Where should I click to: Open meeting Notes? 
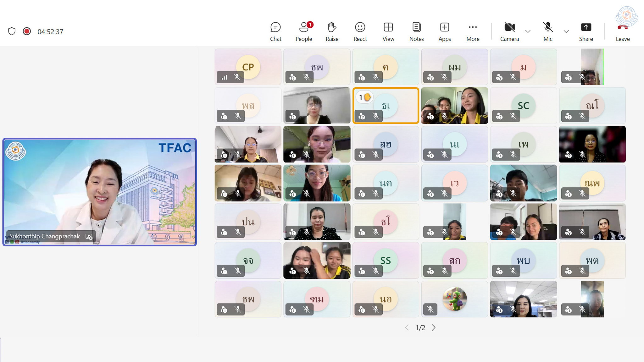[x=416, y=32]
